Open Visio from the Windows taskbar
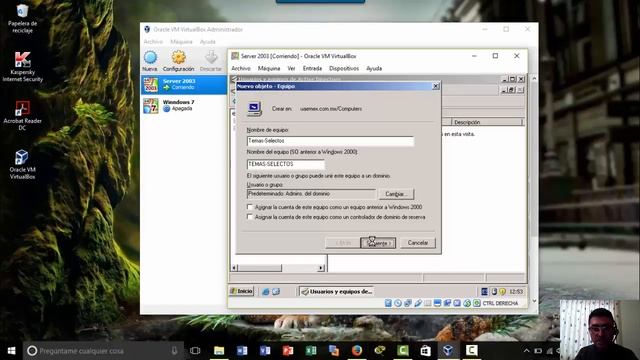This screenshot has width=640, height=360. pyautogui.click(x=265, y=351)
